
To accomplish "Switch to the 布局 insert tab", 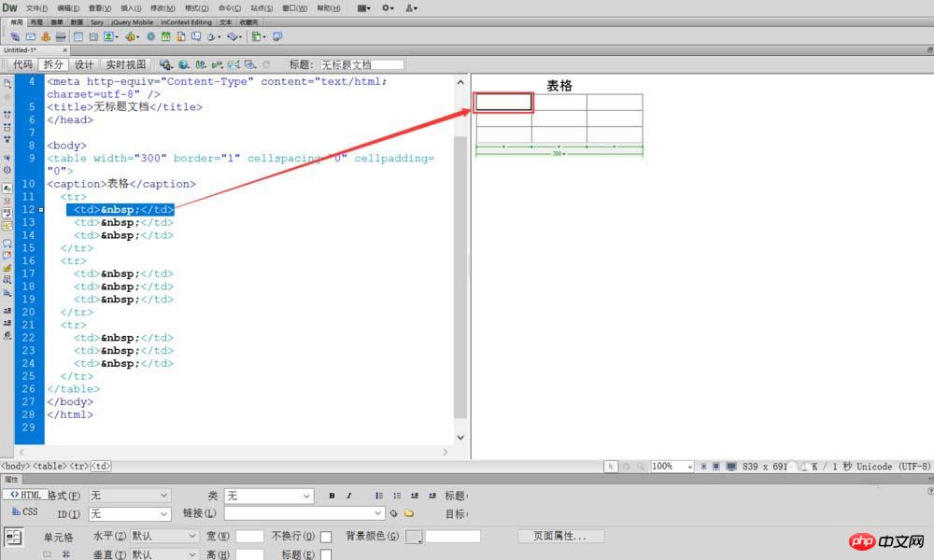I will click(x=36, y=22).
